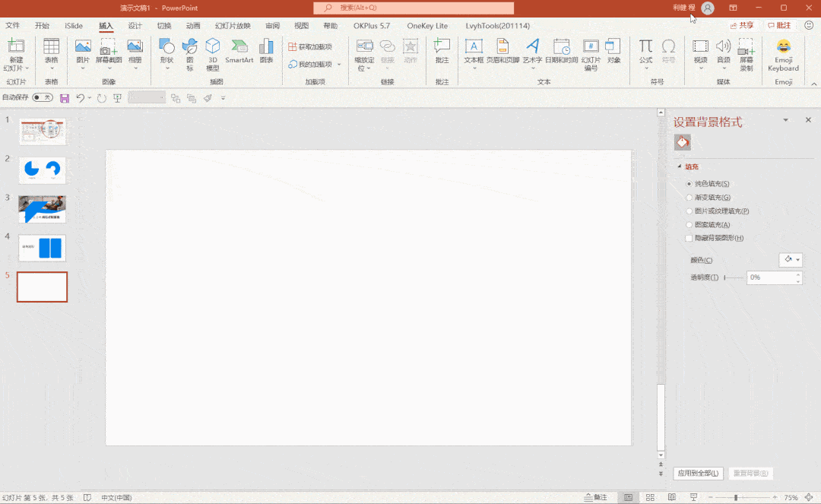Open the 动画 ribbon tab
The image size is (821, 504).
coord(193,26)
